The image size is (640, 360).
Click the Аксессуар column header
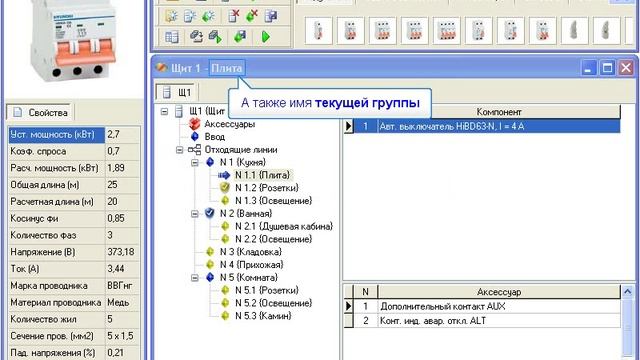click(x=499, y=292)
